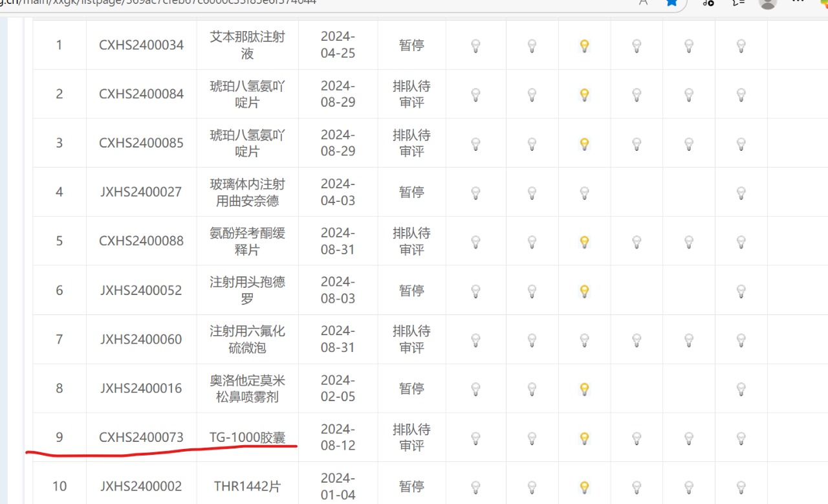Click the lit yellow bulb in the CXHS2400088 row

[584, 241]
